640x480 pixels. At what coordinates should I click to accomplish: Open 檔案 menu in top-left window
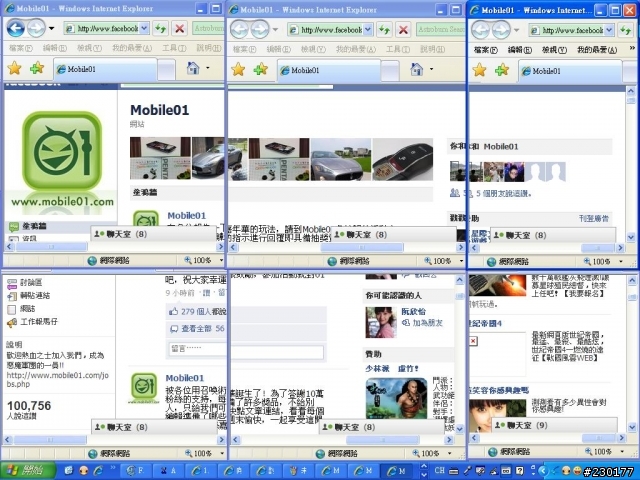20,48
